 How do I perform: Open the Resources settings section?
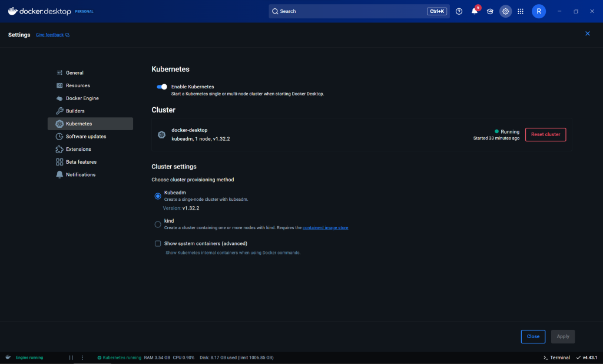[x=90, y=85]
